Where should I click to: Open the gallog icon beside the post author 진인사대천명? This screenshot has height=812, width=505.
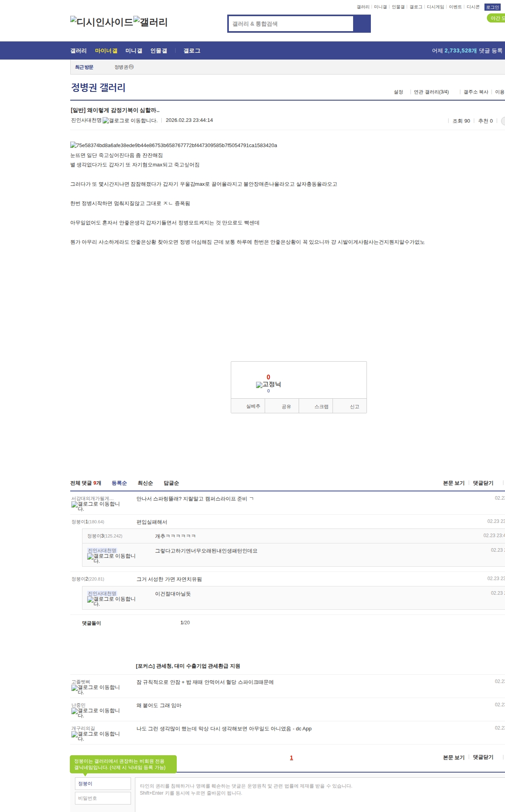click(130, 121)
